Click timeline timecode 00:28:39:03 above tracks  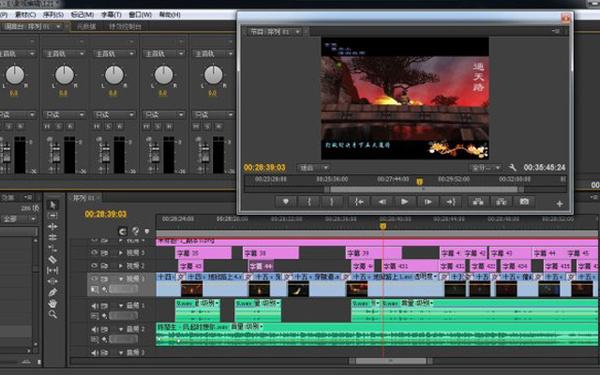click(x=106, y=214)
